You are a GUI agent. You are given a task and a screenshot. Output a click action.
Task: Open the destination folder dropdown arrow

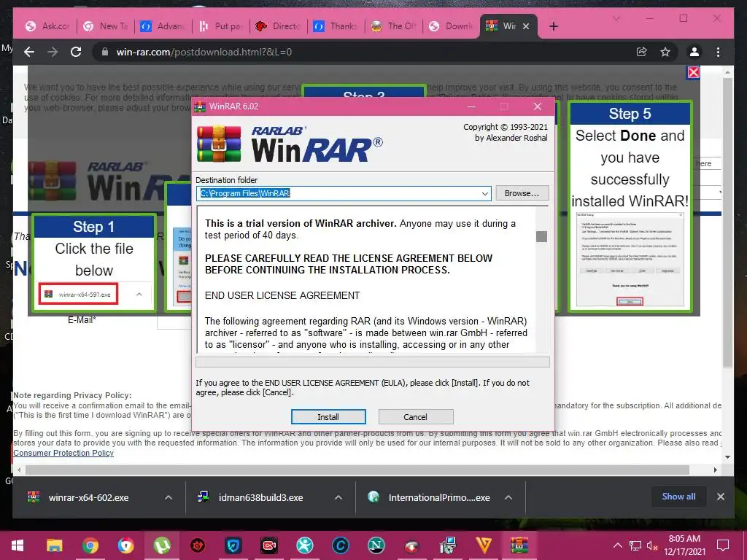click(x=484, y=193)
